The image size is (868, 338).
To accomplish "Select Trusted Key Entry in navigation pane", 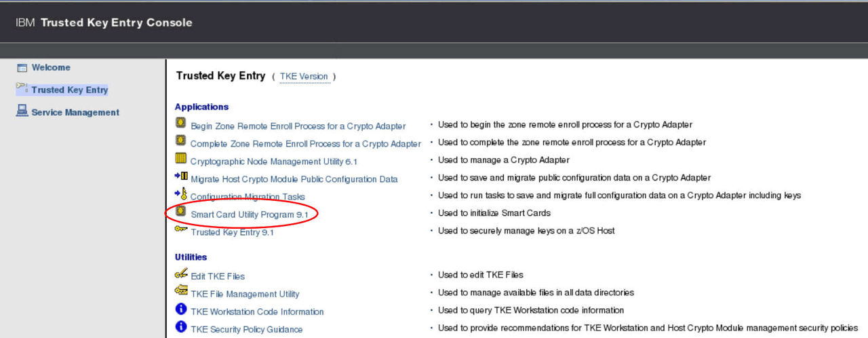I will 69,90.
